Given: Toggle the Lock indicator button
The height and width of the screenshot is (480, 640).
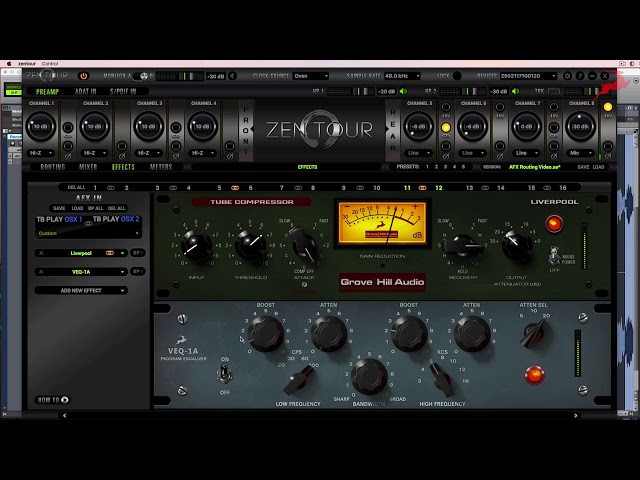Looking at the screenshot, I should click(x=458, y=76).
